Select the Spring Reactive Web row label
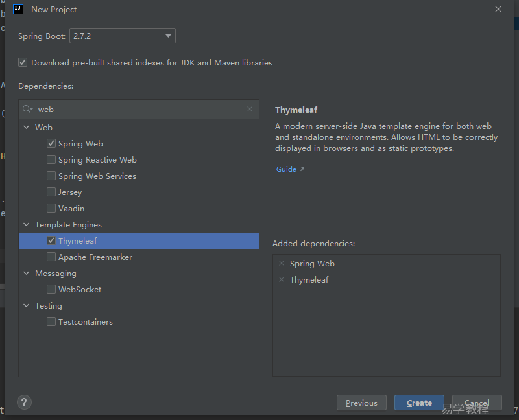519x420 pixels. tap(98, 159)
